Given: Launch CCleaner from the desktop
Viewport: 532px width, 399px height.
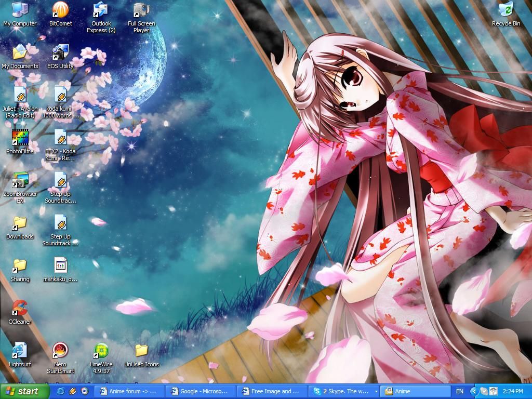Looking at the screenshot, I should 20,312.
